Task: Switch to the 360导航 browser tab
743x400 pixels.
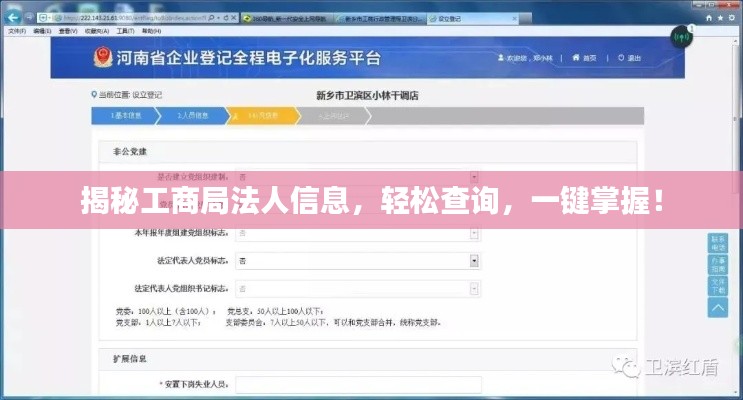Action: pos(287,18)
